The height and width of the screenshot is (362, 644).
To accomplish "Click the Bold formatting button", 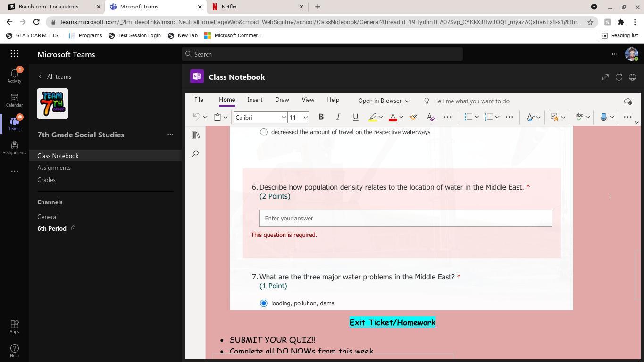I will click(321, 117).
